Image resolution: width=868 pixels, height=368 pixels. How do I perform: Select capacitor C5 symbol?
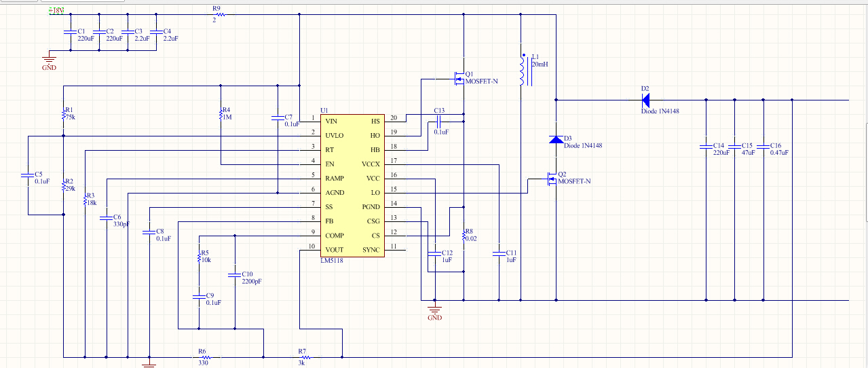[x=28, y=175]
